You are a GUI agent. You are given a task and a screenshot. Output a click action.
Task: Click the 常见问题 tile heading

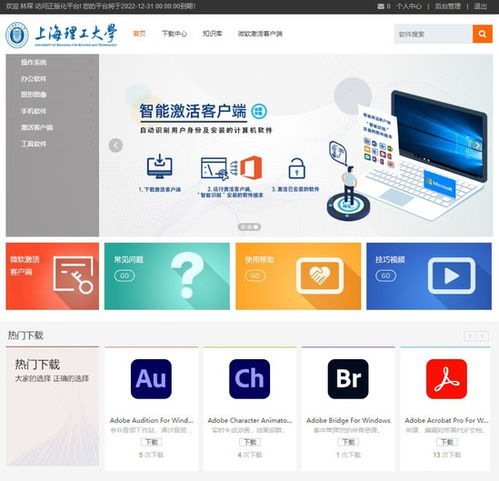coord(129,259)
